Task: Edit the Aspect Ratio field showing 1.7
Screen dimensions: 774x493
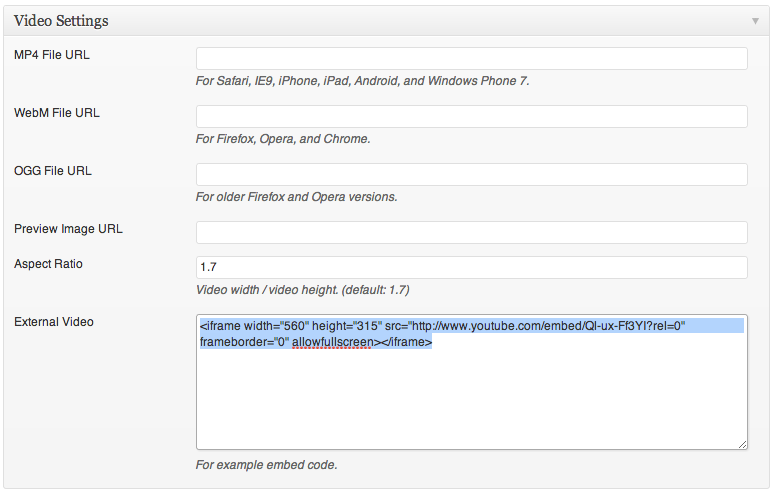Action: [471, 267]
